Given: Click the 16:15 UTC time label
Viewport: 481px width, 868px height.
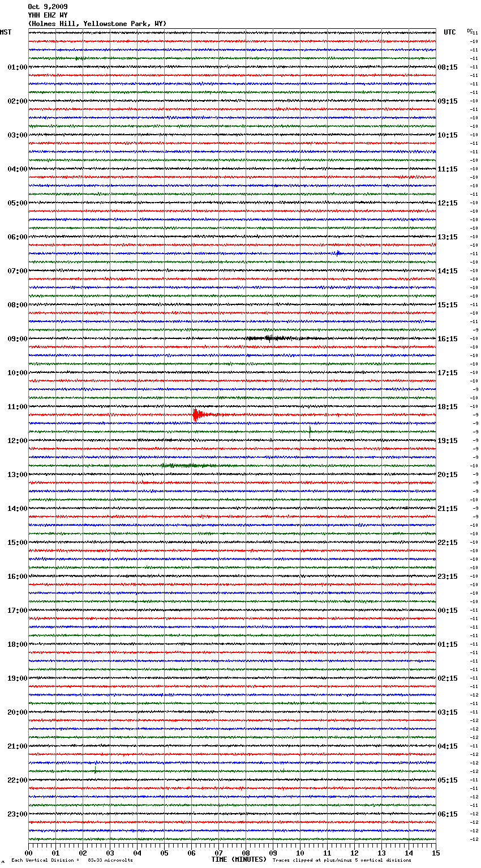Looking at the screenshot, I should pyautogui.click(x=448, y=339).
